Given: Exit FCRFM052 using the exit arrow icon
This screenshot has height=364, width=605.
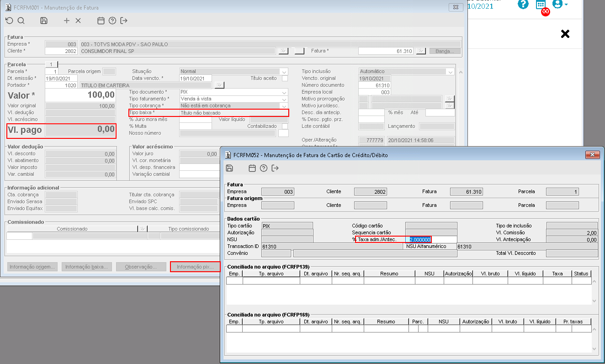Looking at the screenshot, I should pos(275,168).
